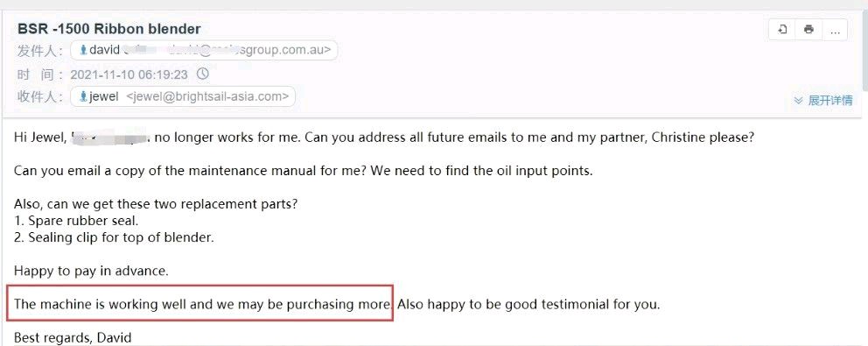Click the clock icon beside the timestamp

[203, 74]
